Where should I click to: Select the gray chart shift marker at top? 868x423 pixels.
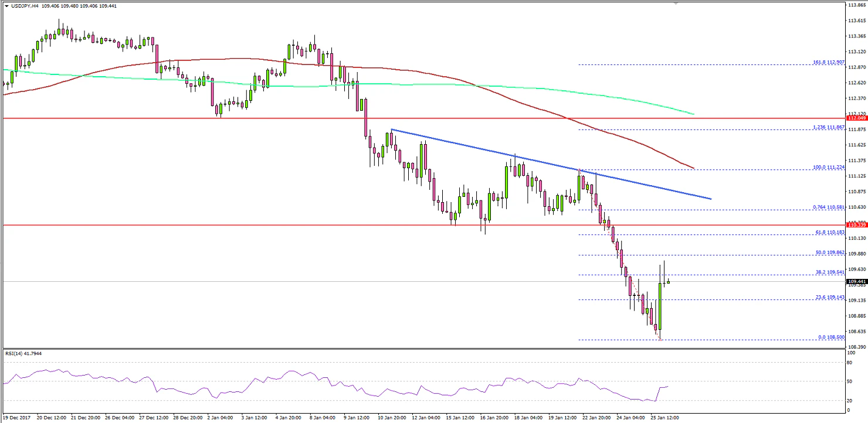coord(676,4)
